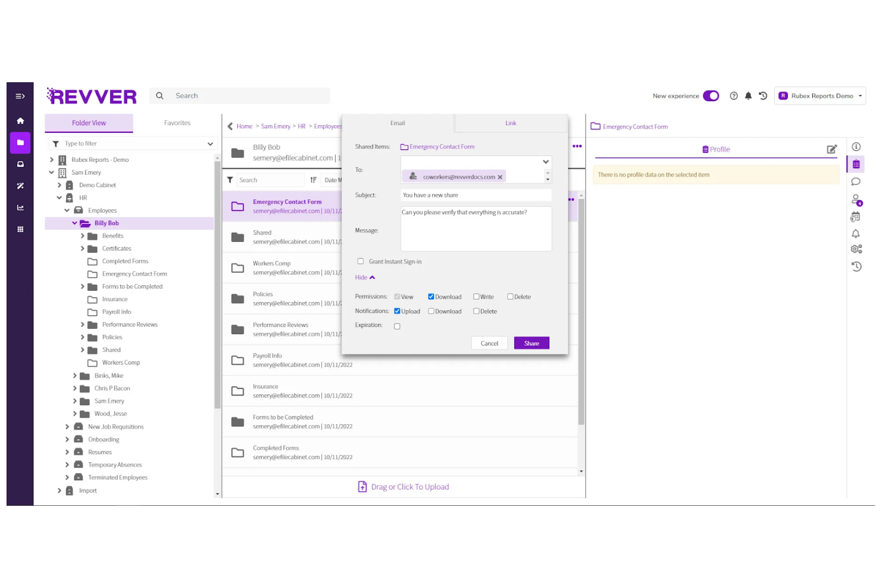The height and width of the screenshot is (588, 882).
Task: Switch to the Link tab
Action: click(510, 123)
